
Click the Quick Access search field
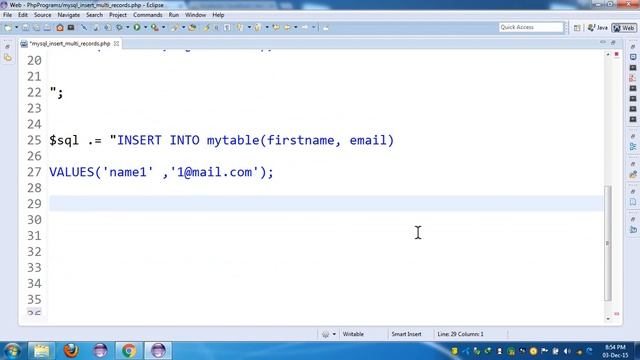click(x=531, y=27)
